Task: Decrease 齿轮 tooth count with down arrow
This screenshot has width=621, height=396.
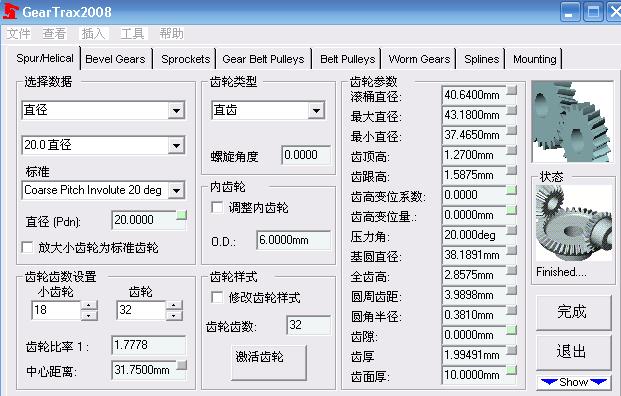Action: pyautogui.click(x=174, y=315)
